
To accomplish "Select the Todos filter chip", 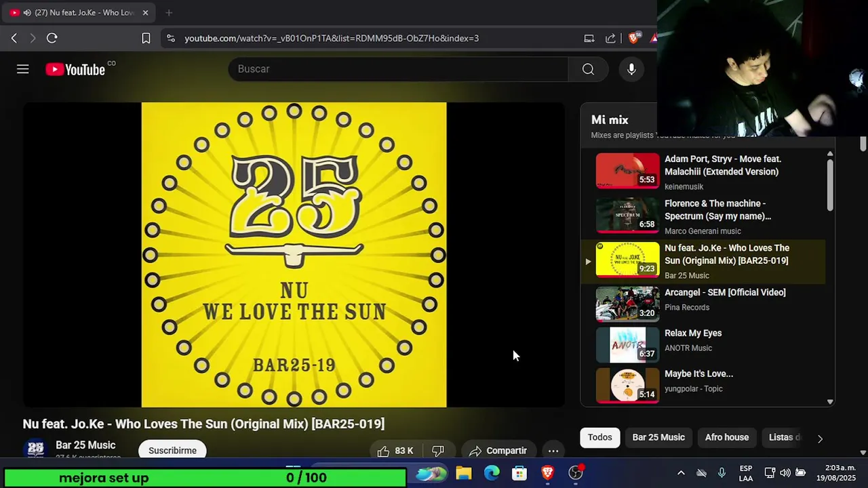I will [x=599, y=437].
